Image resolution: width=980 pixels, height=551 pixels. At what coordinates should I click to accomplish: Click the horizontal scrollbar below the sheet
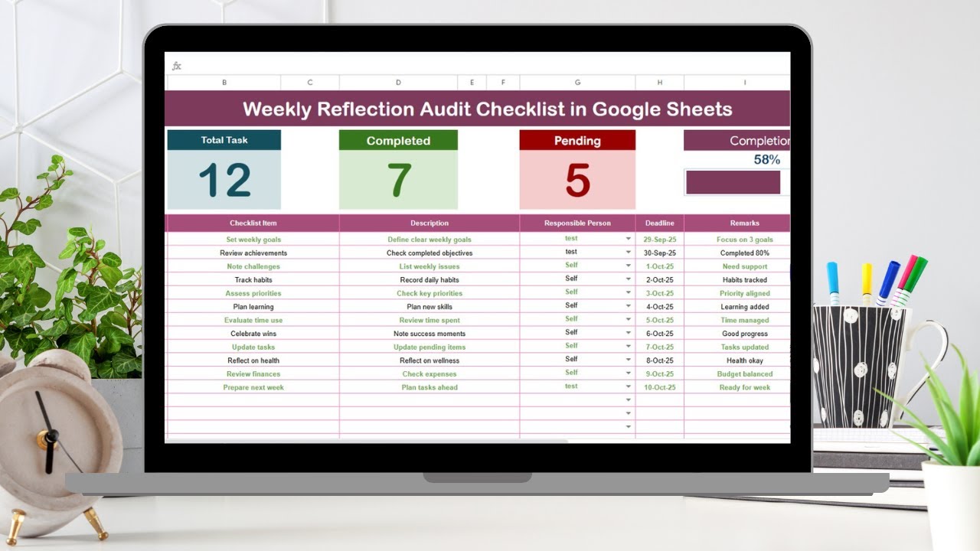click(366, 441)
